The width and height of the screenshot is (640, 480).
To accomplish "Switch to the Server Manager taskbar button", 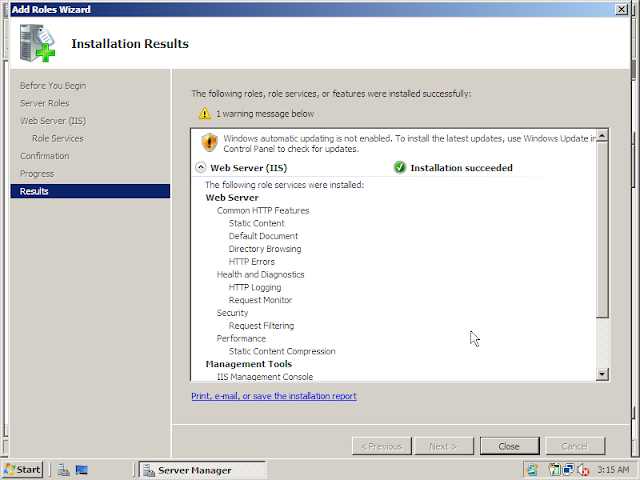I will 202,470.
